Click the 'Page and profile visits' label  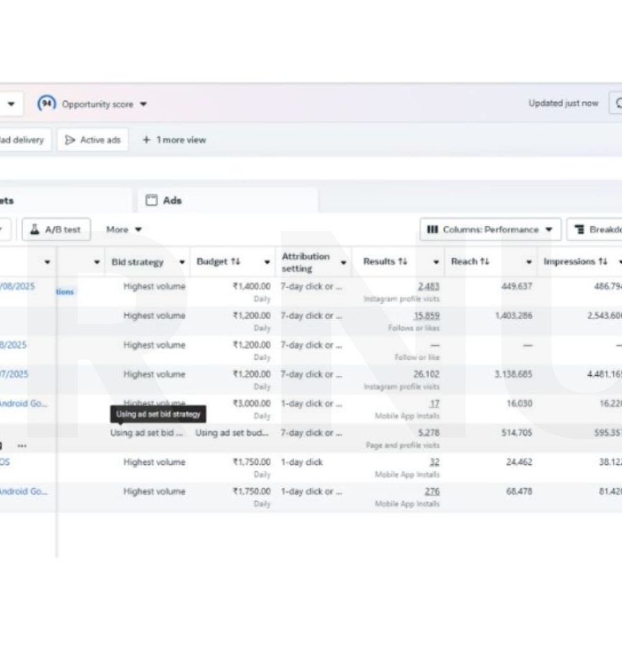point(402,446)
